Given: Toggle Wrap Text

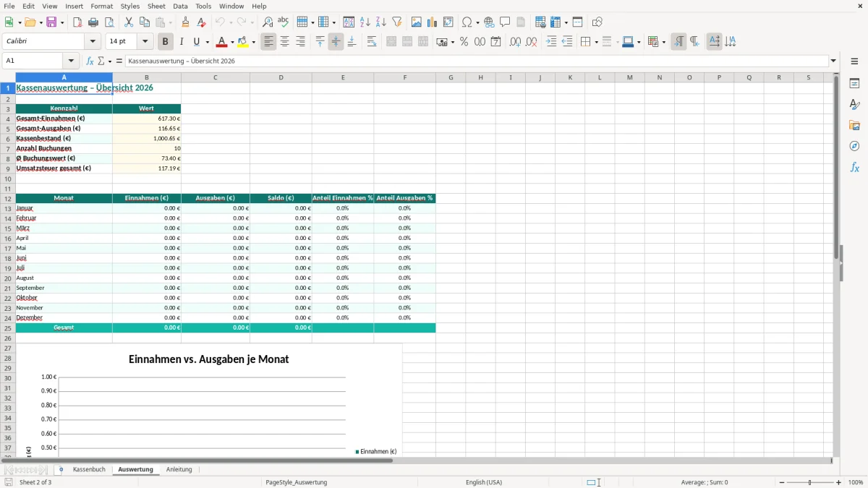Looking at the screenshot, I should [372, 42].
